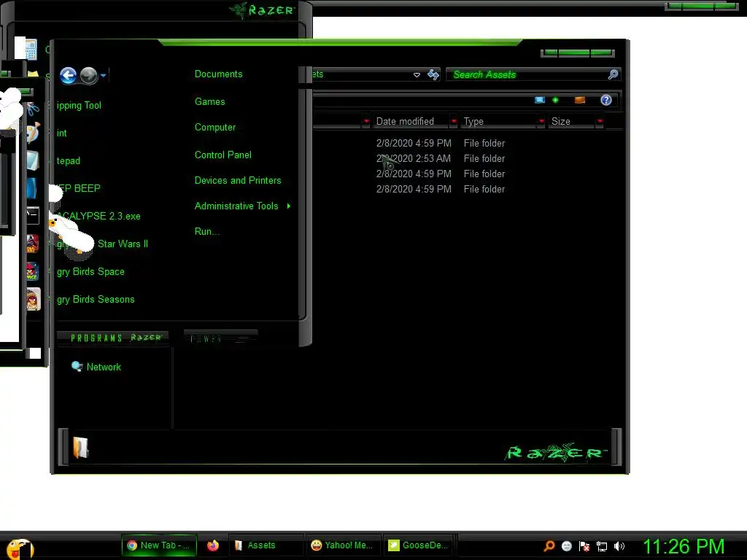The image size is (747, 560).
Task: Click the PROGRAMS Razer button
Action: coord(112,338)
